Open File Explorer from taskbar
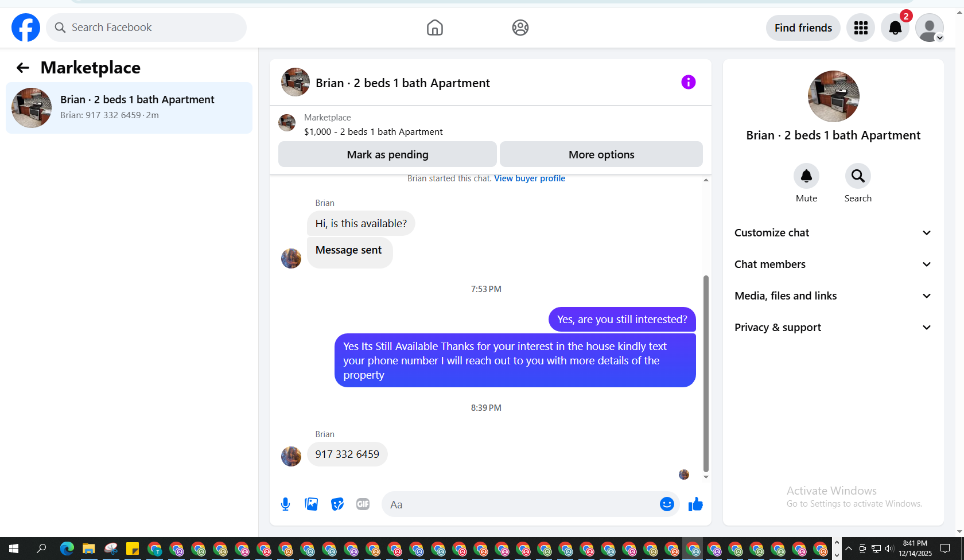964x560 pixels. (x=88, y=549)
